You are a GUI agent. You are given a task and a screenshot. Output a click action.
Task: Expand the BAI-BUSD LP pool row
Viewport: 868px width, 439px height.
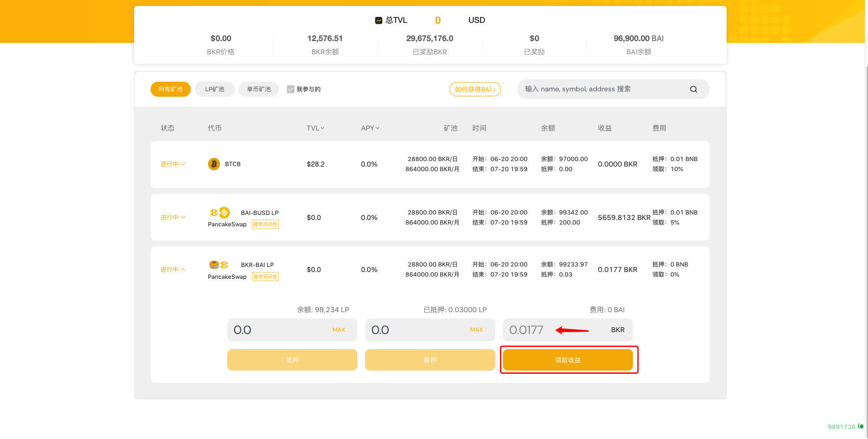pos(173,218)
